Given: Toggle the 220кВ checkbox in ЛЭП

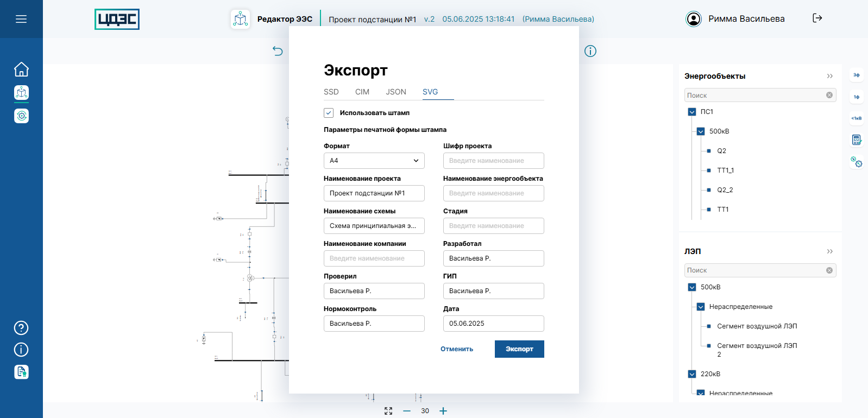Looking at the screenshot, I should tap(692, 374).
